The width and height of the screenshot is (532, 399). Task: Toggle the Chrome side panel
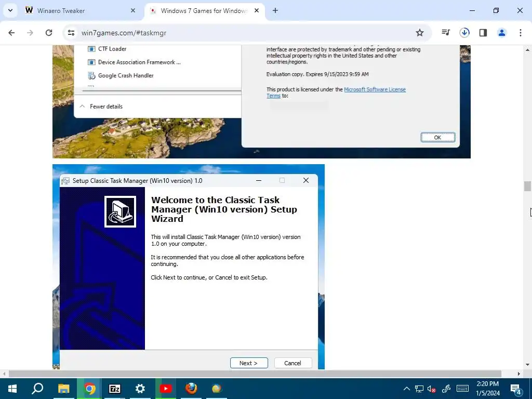483,33
